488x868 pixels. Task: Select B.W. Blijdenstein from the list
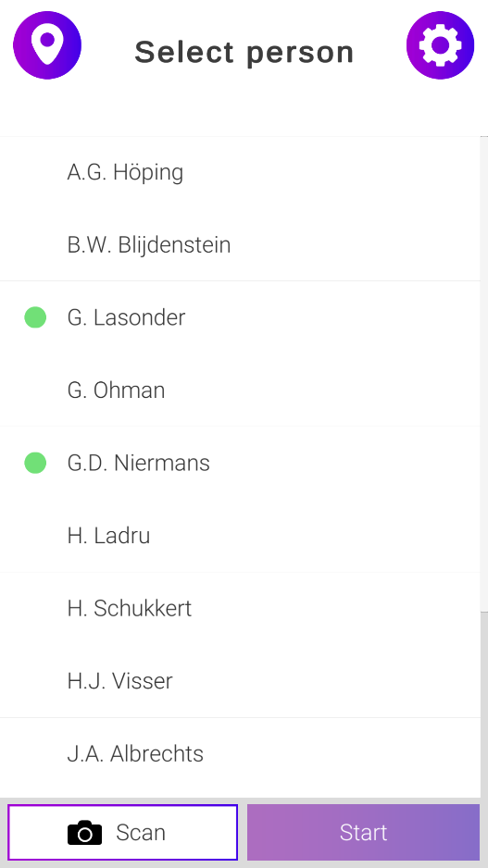240,245
